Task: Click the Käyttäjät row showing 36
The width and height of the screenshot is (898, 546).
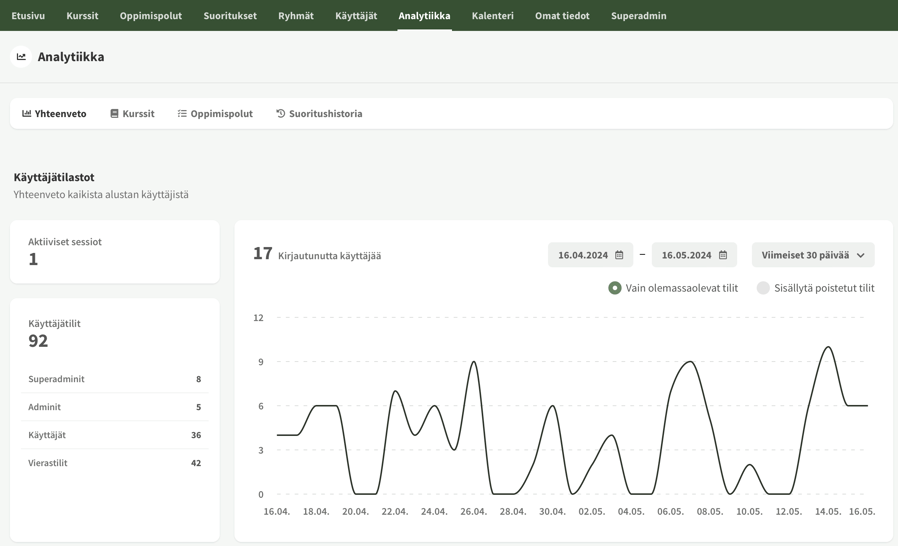Action: point(115,435)
